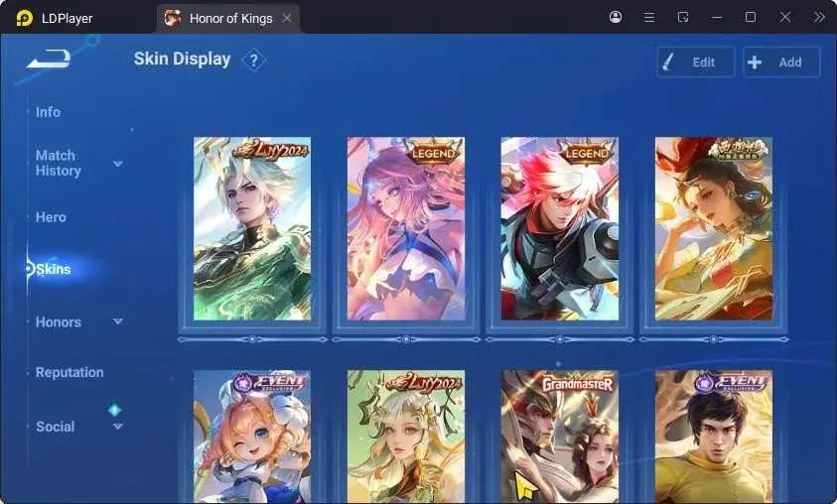Open the Info menu item
The image size is (837, 504).
48,112
